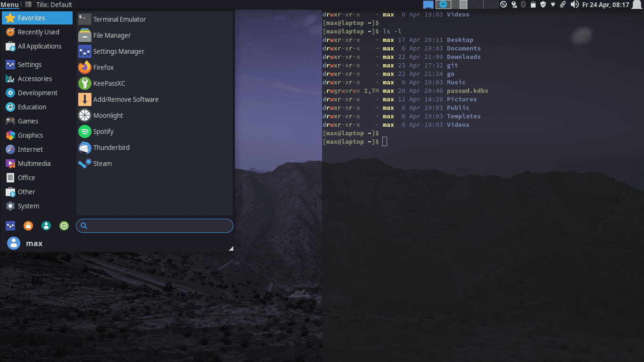Screen dimensions: 644x362
Task: Click the paperclip clipboard tray icon
Action: click(x=563, y=5)
